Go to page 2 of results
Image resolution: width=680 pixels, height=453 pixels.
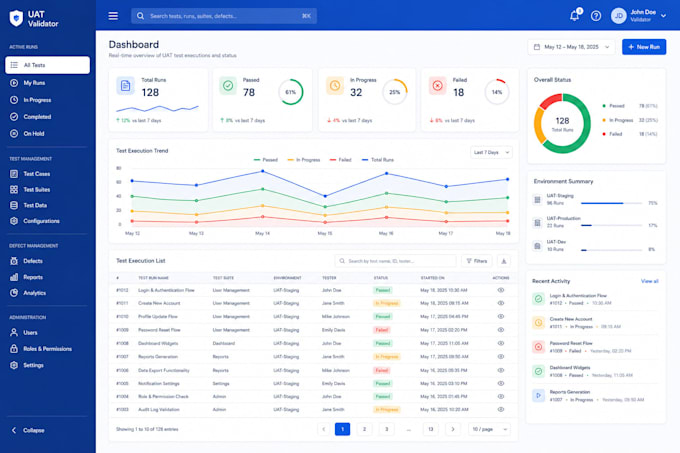point(364,429)
